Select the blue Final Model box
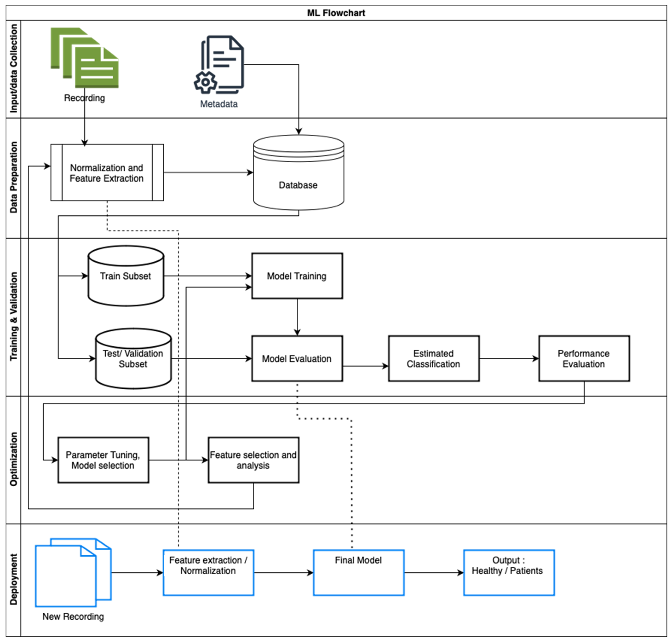This screenshot has height=642, width=672. tap(358, 573)
